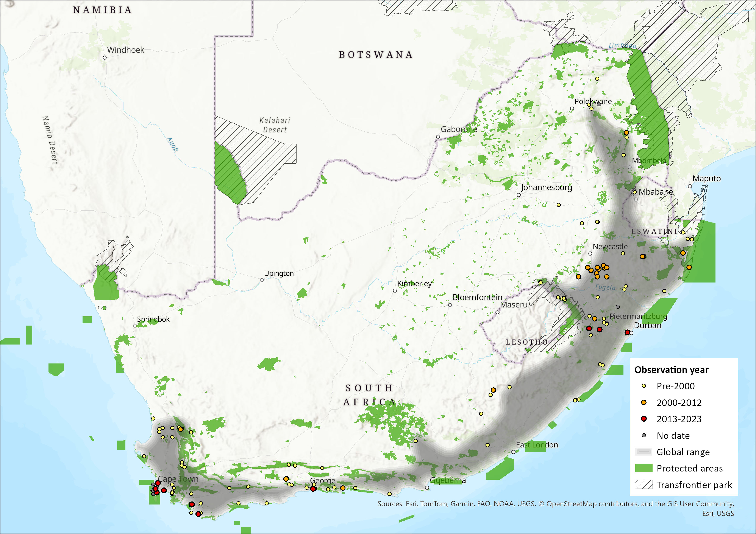This screenshot has width=756, height=534.
Task: Click the BOTSWANA country label
Action: point(376,55)
